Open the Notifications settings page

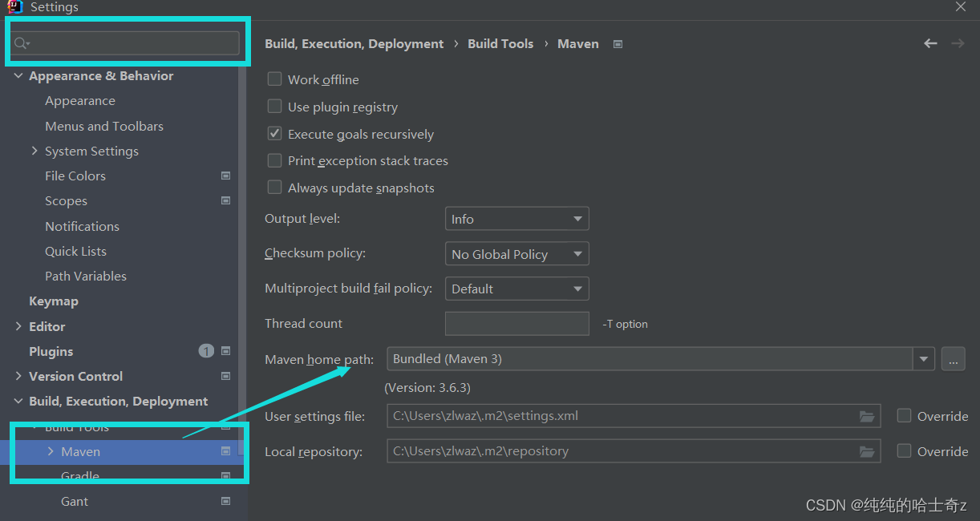82,226
